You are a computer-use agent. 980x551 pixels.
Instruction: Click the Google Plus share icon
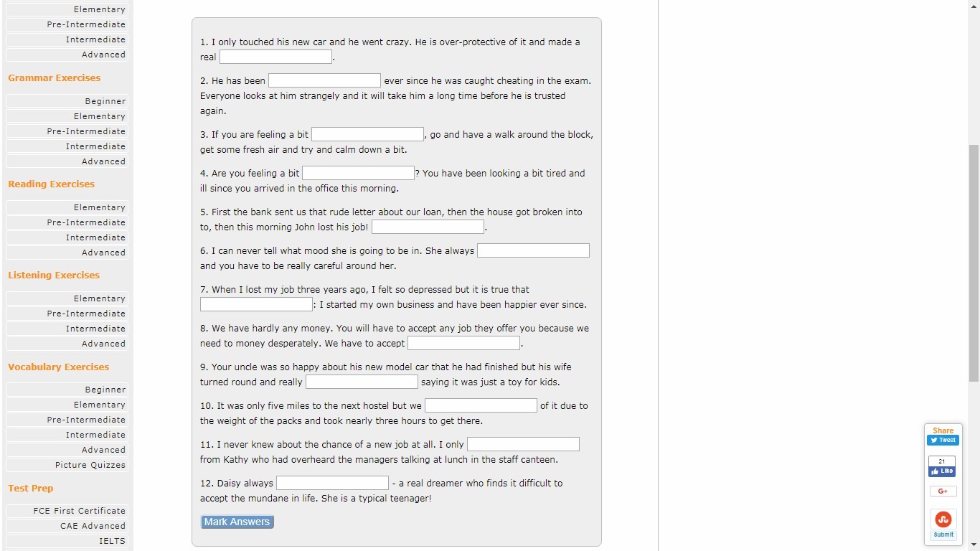click(x=943, y=491)
